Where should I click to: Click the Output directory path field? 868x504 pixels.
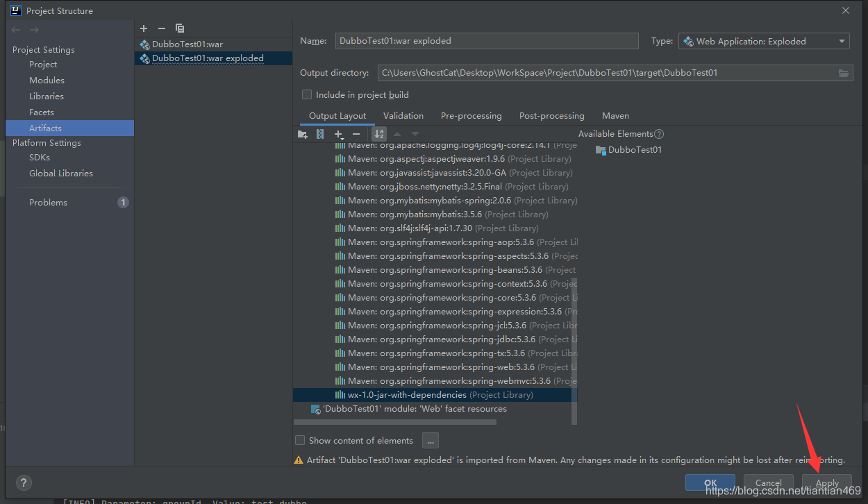pyautogui.click(x=606, y=73)
